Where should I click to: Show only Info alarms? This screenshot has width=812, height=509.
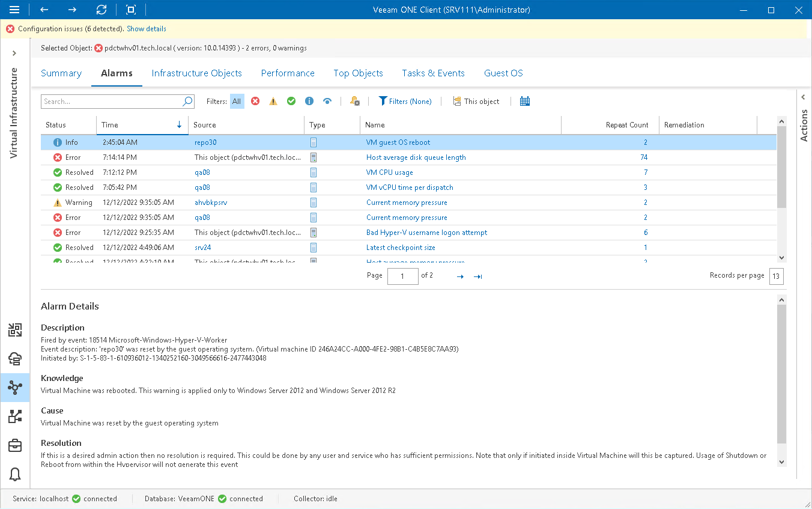coord(309,101)
